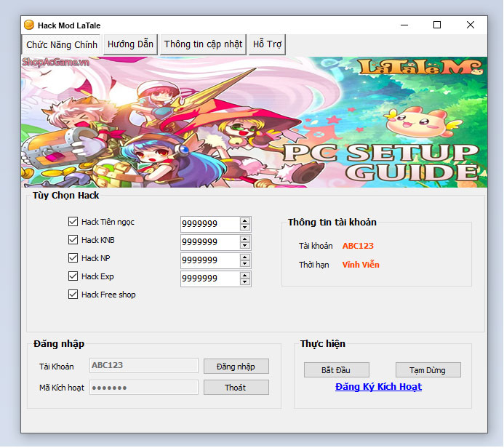The image size is (504, 448).
Task: Close the Hack Mod LaTale window
Action: tap(471, 25)
